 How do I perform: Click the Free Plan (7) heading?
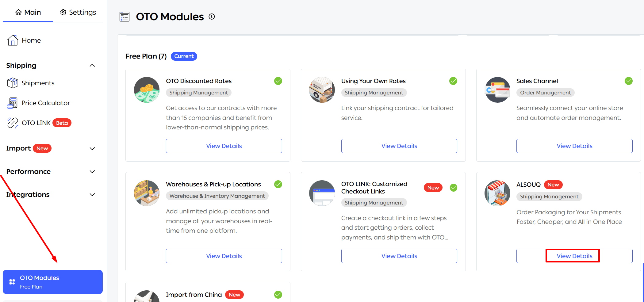(146, 56)
